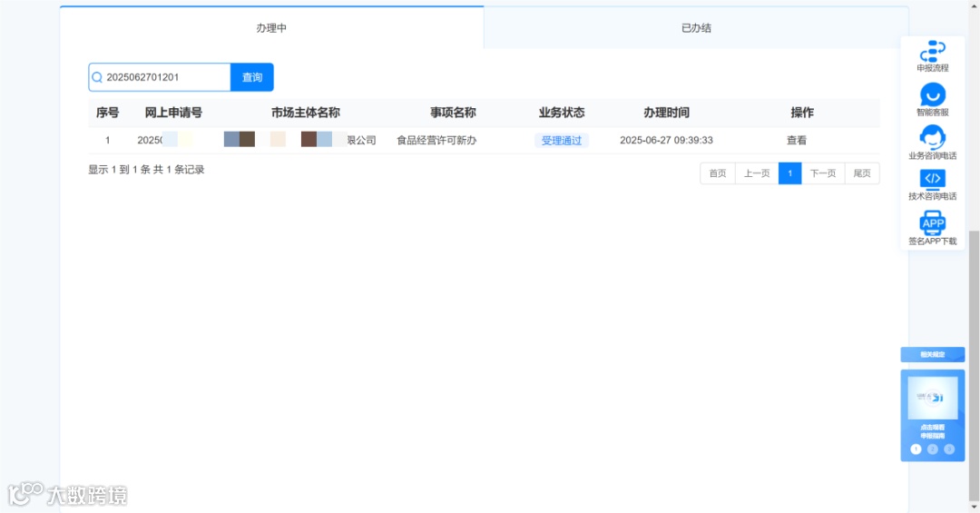This screenshot has width=980, height=513.
Task: Select page 1 in pagination
Action: point(790,173)
